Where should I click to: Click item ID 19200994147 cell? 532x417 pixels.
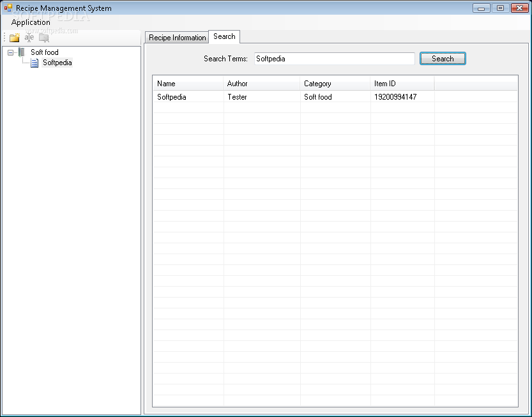(395, 97)
